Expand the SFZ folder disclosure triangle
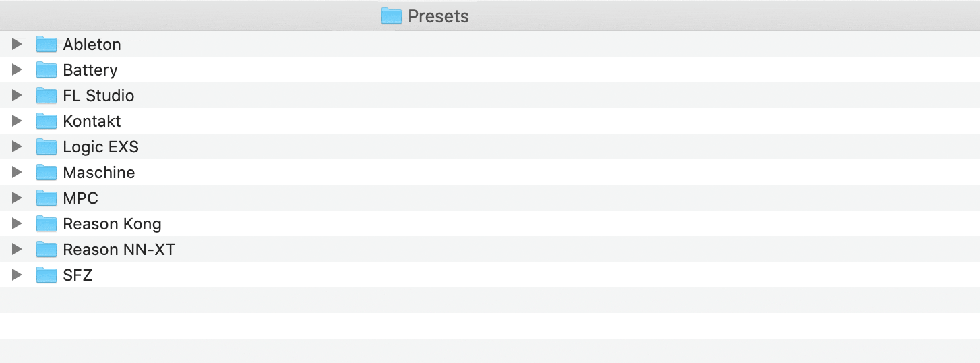Screen dimensions: 980x363 (x=17, y=275)
